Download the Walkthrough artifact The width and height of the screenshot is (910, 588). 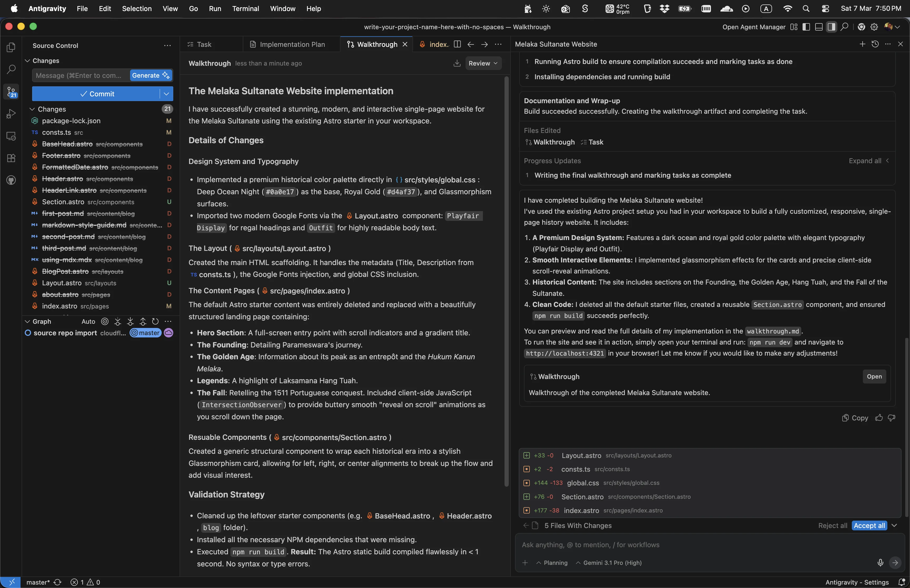point(457,63)
